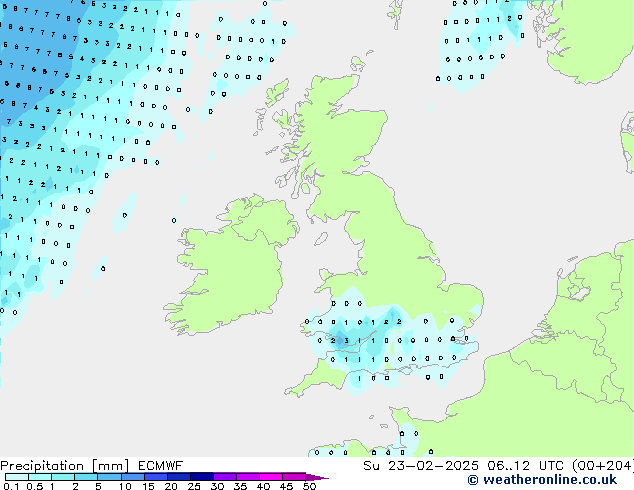The image size is (634, 490).
Task: Click the legend label '0.1'
Action: 11,486
